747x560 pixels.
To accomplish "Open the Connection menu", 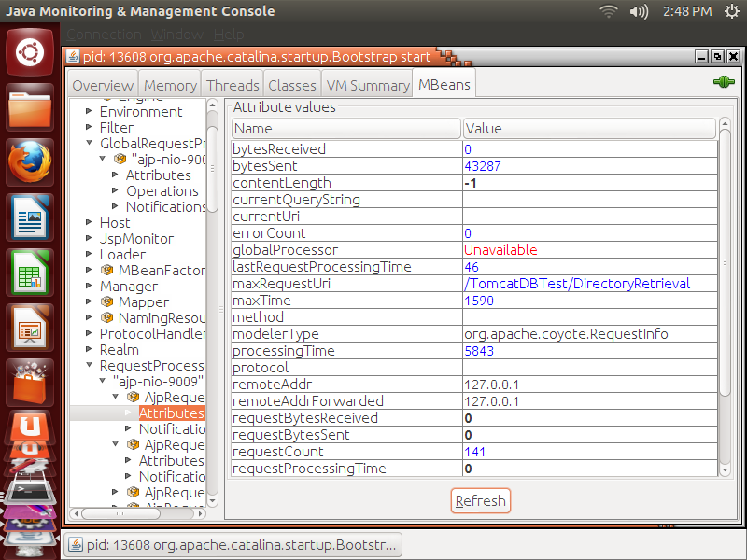I will [104, 35].
